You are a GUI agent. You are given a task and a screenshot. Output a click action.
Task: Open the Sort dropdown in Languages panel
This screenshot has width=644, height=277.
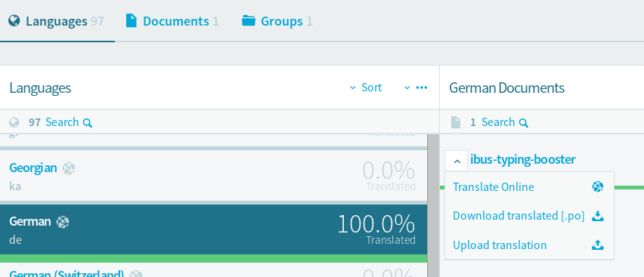pyautogui.click(x=366, y=88)
